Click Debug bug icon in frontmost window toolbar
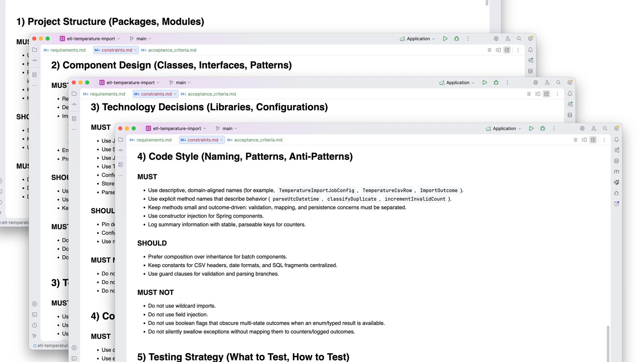644x362 pixels. [x=542, y=128]
